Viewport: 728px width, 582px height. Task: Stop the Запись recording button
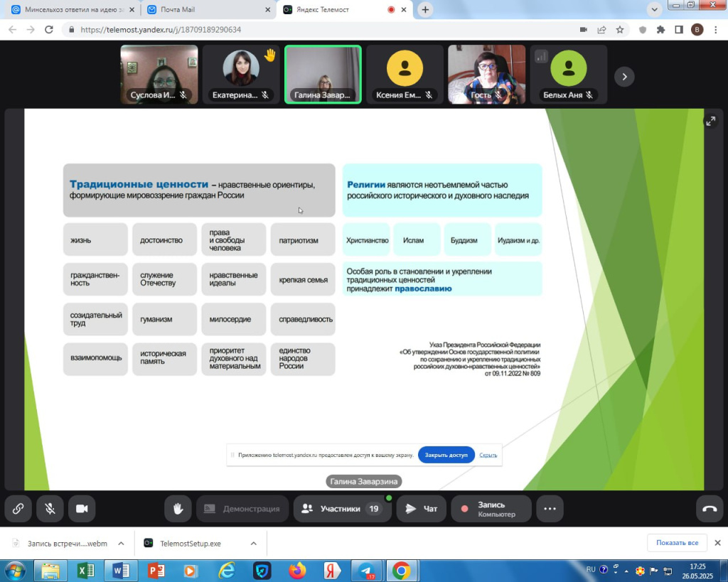[x=491, y=509]
